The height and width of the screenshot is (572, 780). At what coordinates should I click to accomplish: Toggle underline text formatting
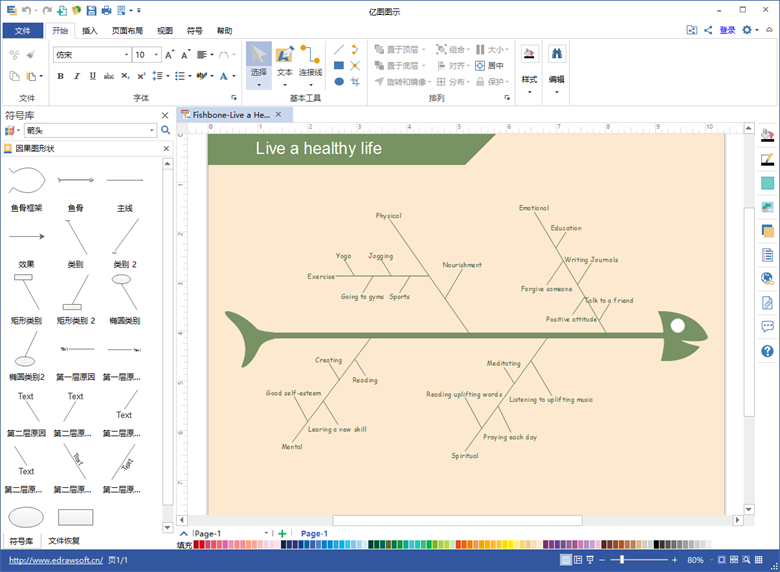pos(92,76)
